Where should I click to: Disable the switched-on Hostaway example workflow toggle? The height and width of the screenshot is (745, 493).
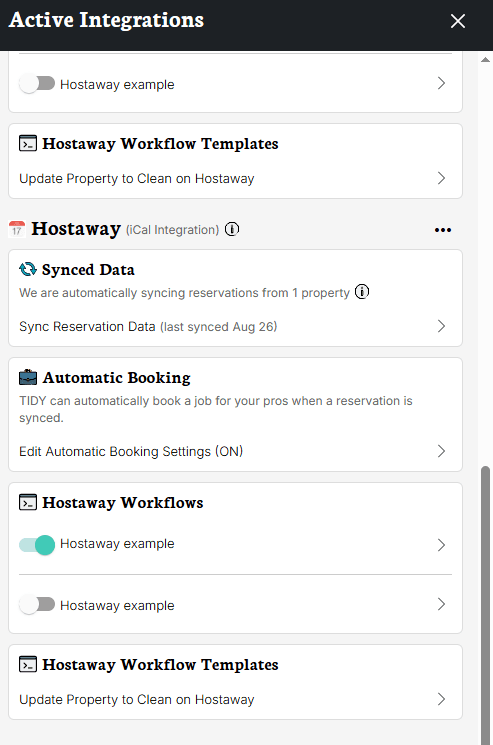click(37, 544)
